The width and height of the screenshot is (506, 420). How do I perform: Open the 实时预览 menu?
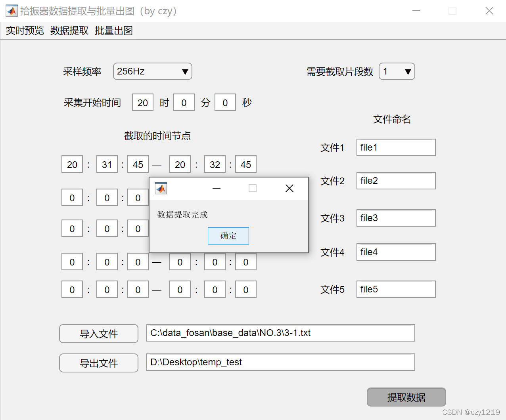[x=25, y=31]
